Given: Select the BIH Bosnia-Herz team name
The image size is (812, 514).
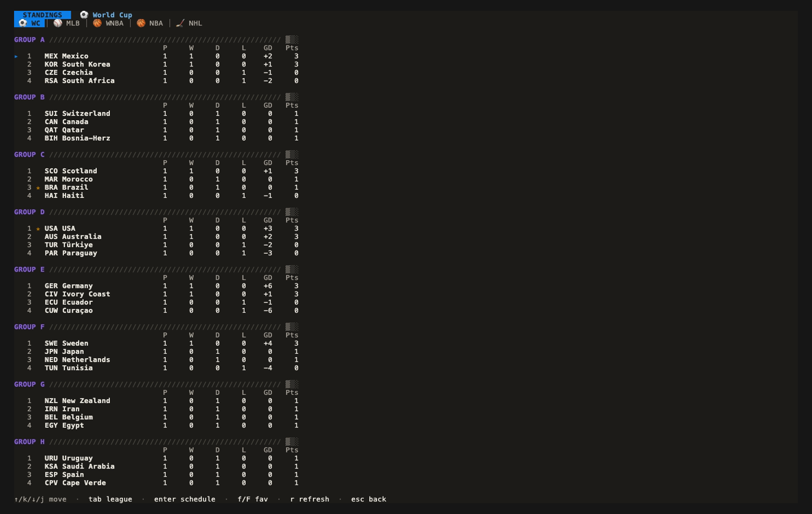Looking at the screenshot, I should point(77,139).
